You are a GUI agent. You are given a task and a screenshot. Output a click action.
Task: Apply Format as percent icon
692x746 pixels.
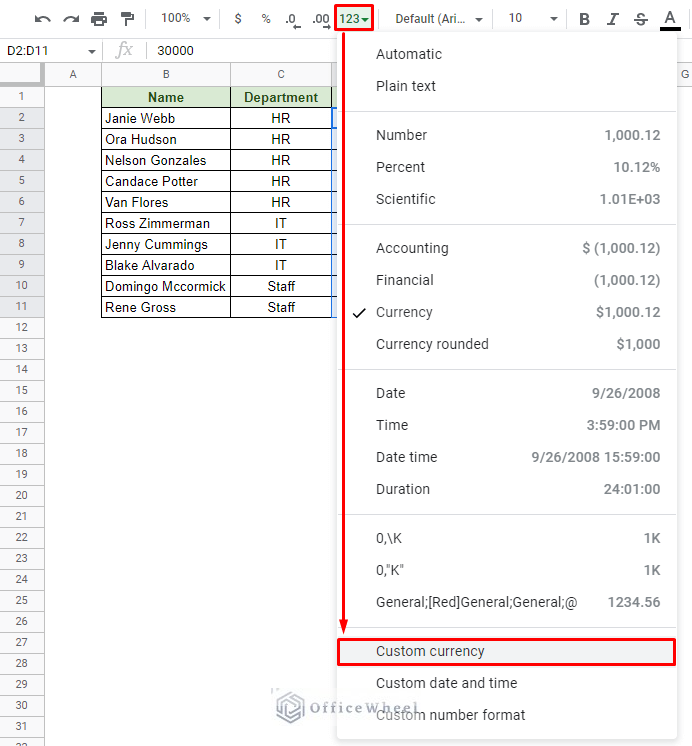click(x=266, y=19)
